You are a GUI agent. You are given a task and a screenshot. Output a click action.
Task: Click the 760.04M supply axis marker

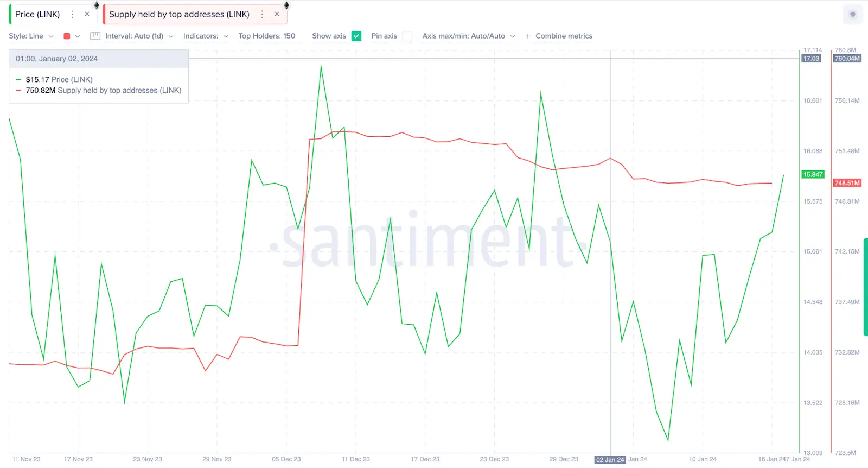(847, 59)
